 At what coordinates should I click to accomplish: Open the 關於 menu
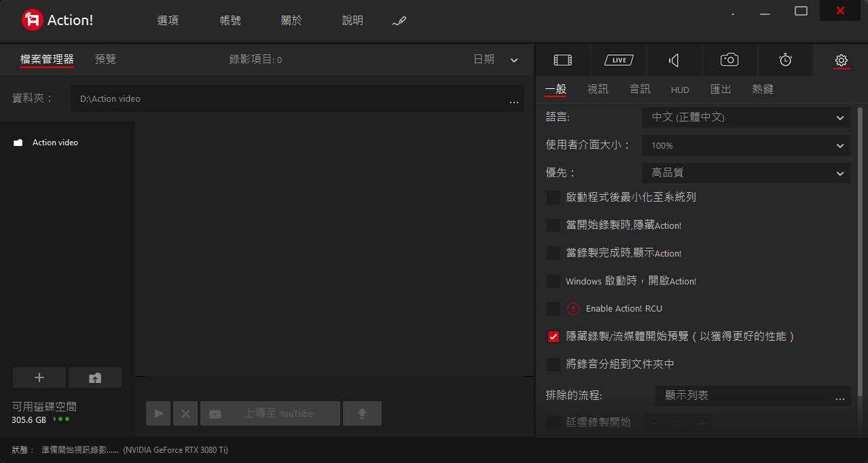click(291, 20)
